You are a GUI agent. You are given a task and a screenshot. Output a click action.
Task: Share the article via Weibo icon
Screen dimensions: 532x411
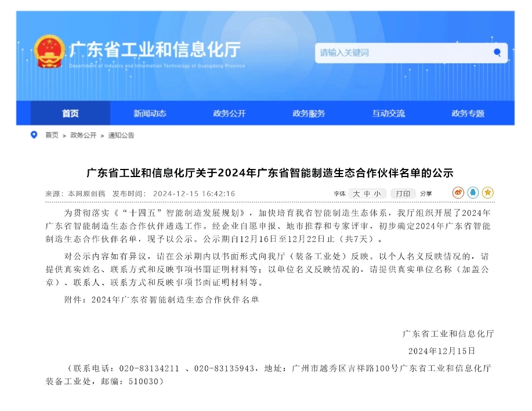[458, 193]
